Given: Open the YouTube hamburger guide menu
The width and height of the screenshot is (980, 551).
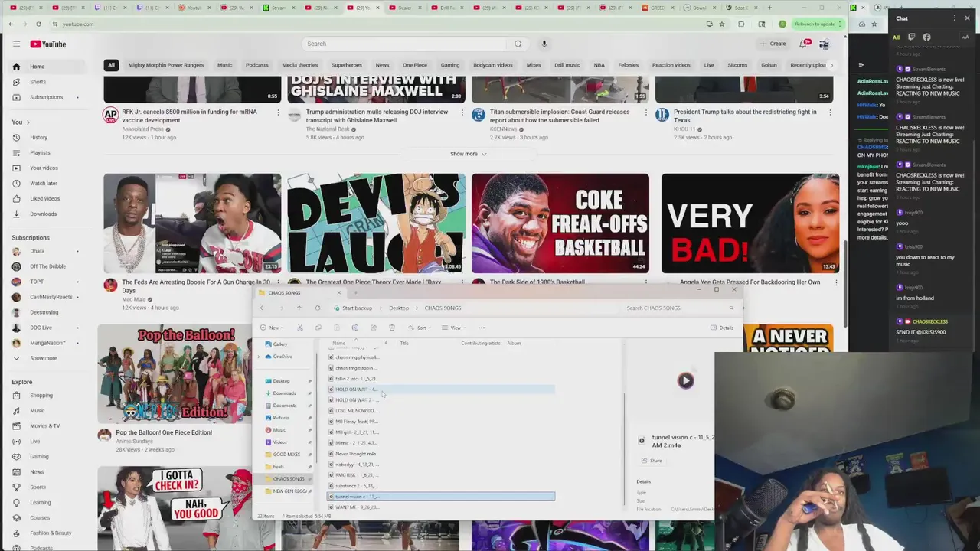Looking at the screenshot, I should tap(15, 44).
